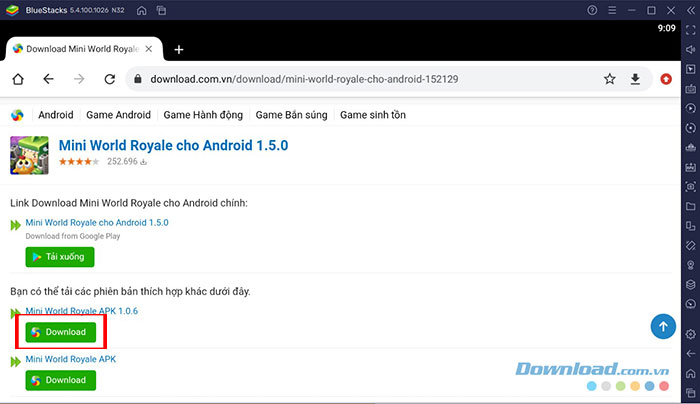Click the BlueStacks title bar home icon

[x=142, y=10]
